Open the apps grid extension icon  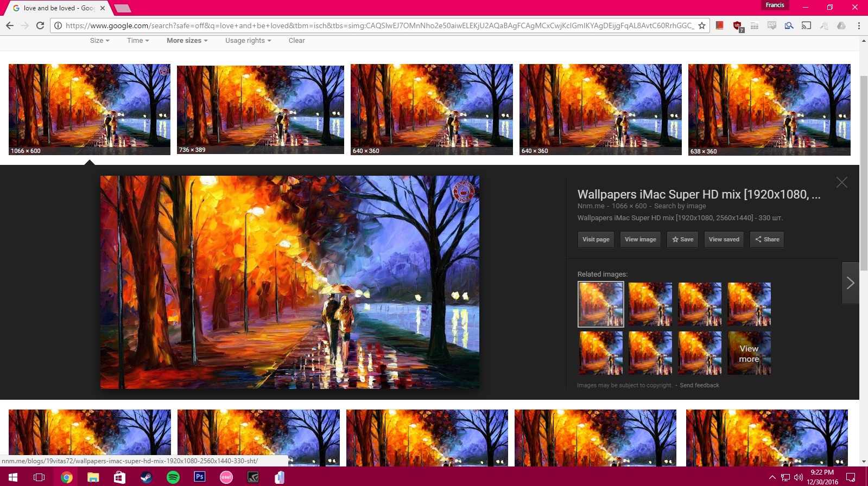coord(755,25)
